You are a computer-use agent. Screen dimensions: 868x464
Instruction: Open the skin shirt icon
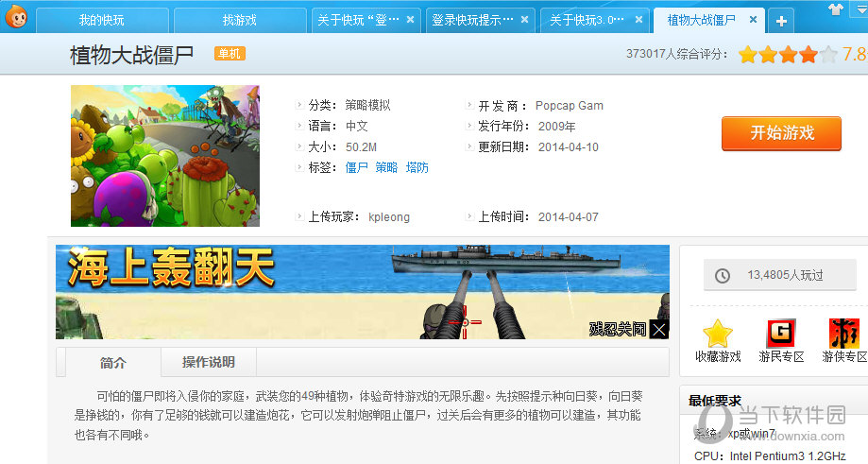point(836,9)
